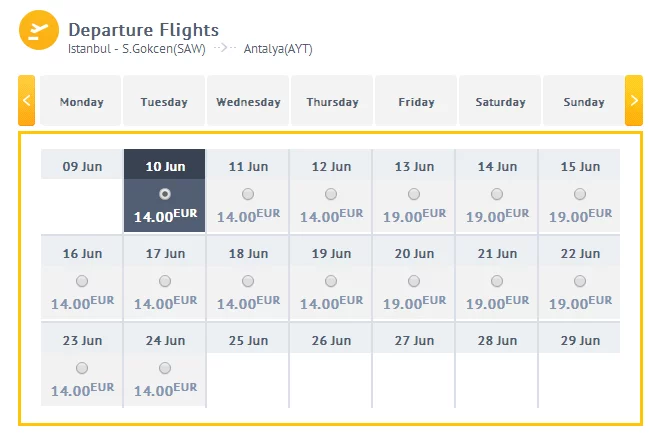Select the 16 Jun flight radio button

point(82,282)
